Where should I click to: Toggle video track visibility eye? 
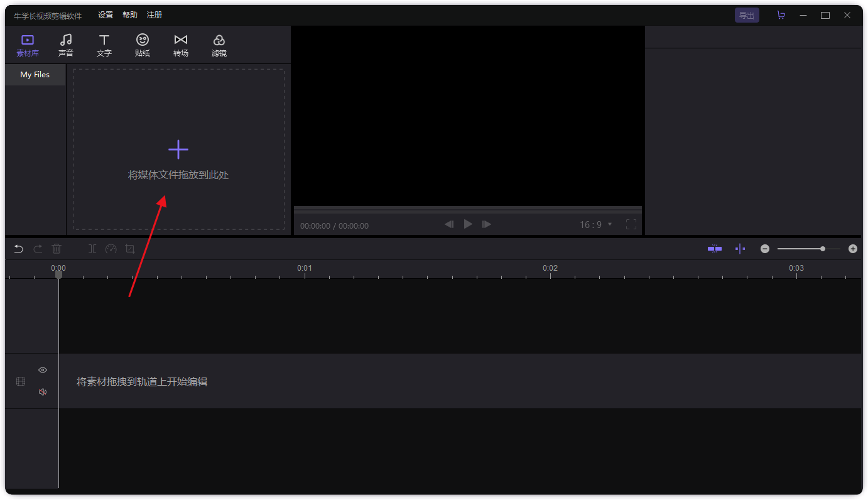[x=43, y=370]
